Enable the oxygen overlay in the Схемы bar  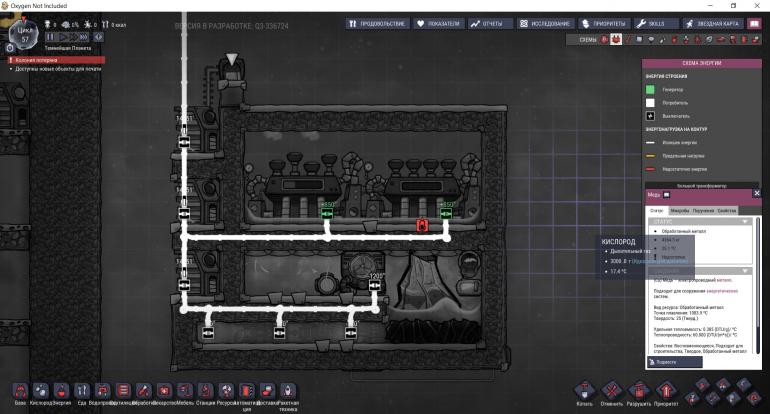603,40
